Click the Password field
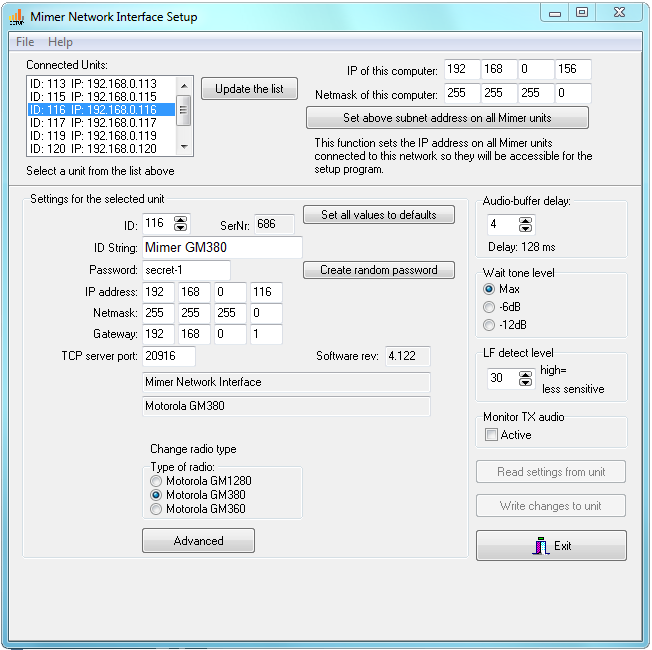The width and height of the screenshot is (652, 650). coord(186,270)
